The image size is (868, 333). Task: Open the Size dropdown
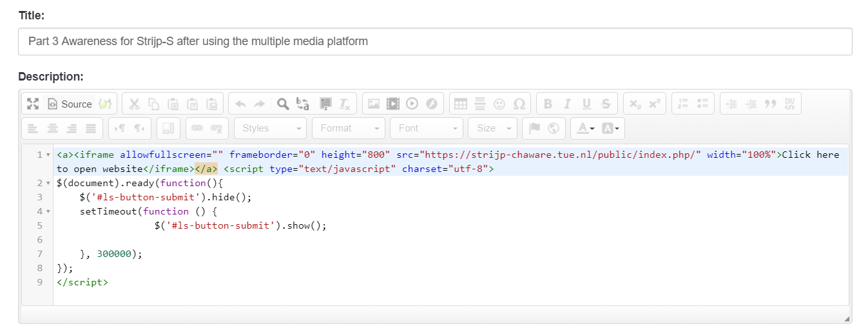492,128
